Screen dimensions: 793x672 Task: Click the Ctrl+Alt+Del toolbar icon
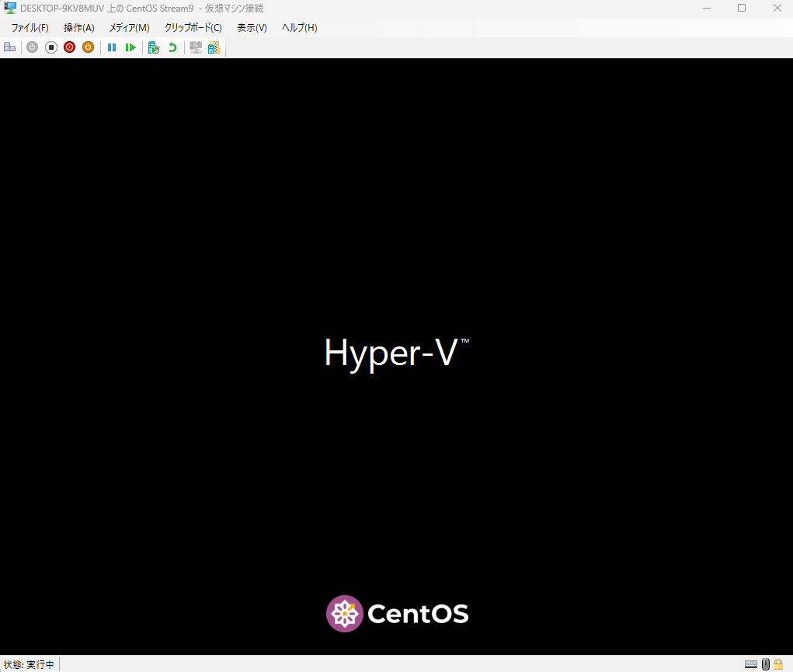(x=9, y=47)
